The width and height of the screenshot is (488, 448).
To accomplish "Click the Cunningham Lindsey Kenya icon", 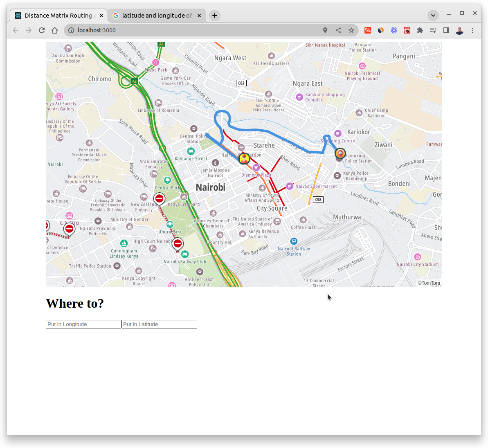I will coord(124,243).
